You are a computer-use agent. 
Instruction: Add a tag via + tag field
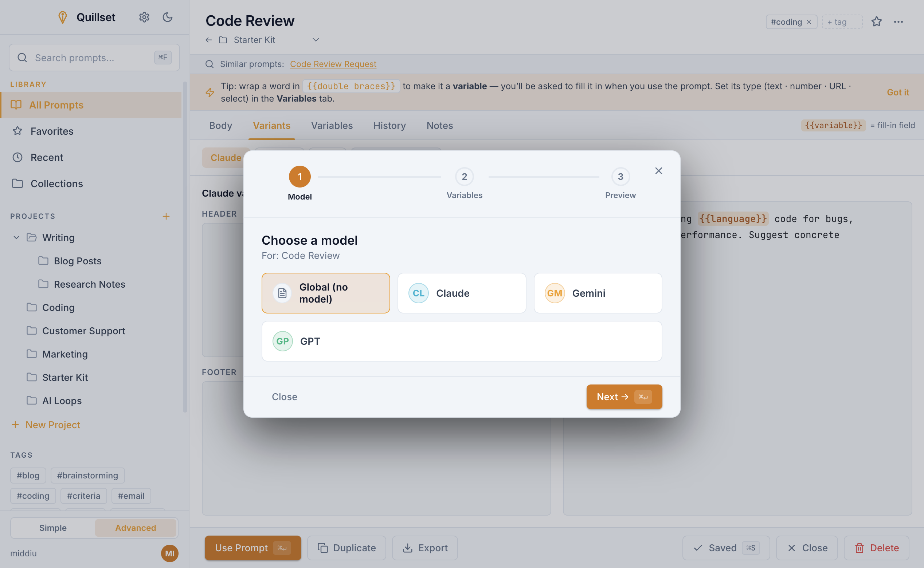tap(842, 22)
